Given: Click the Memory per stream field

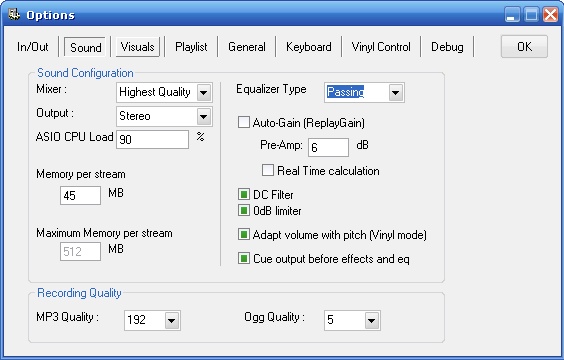Looking at the screenshot, I should click(80, 195).
